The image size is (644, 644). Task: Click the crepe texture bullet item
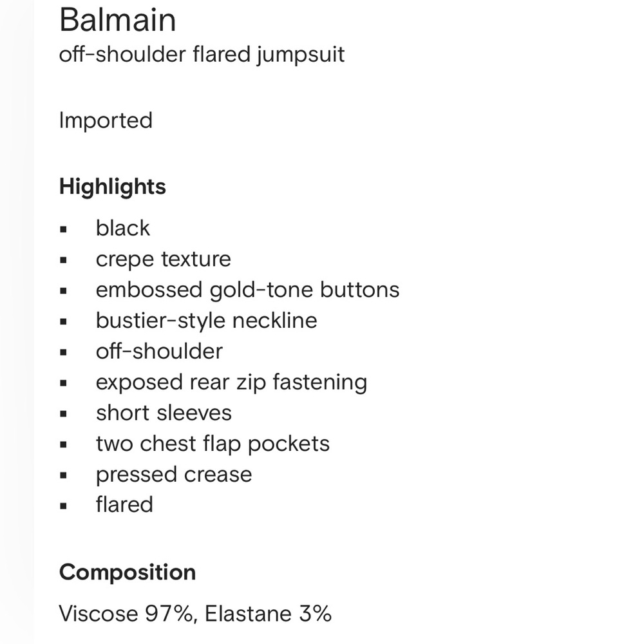pyautogui.click(x=164, y=260)
